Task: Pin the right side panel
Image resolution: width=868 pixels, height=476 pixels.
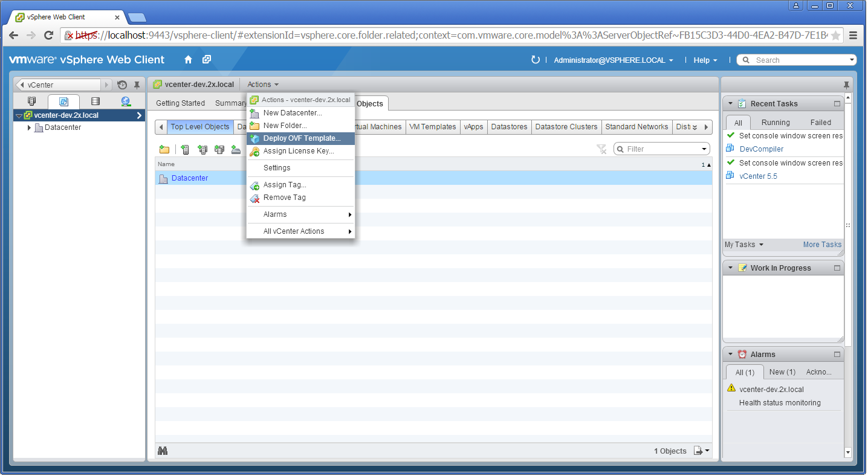Action: [846, 85]
